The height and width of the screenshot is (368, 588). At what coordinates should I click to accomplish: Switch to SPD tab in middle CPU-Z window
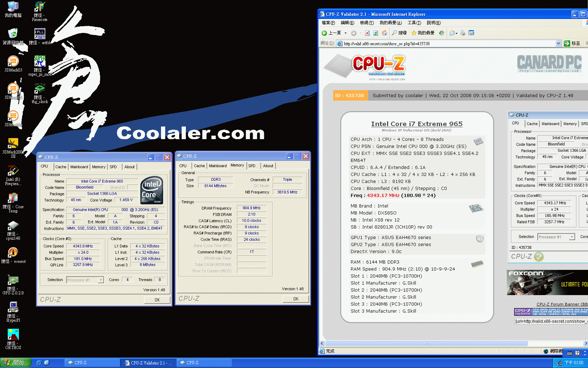(252, 166)
